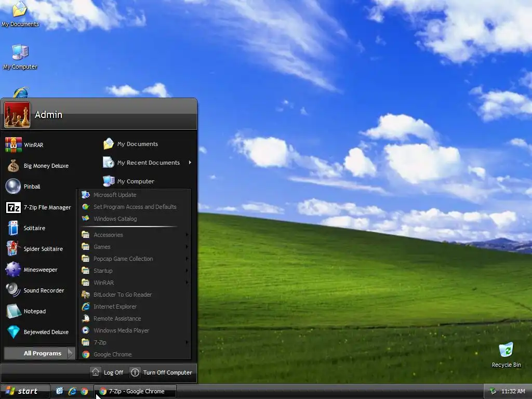Click Turn Off Computer button
Screen dimensions: 532x399
162,372
